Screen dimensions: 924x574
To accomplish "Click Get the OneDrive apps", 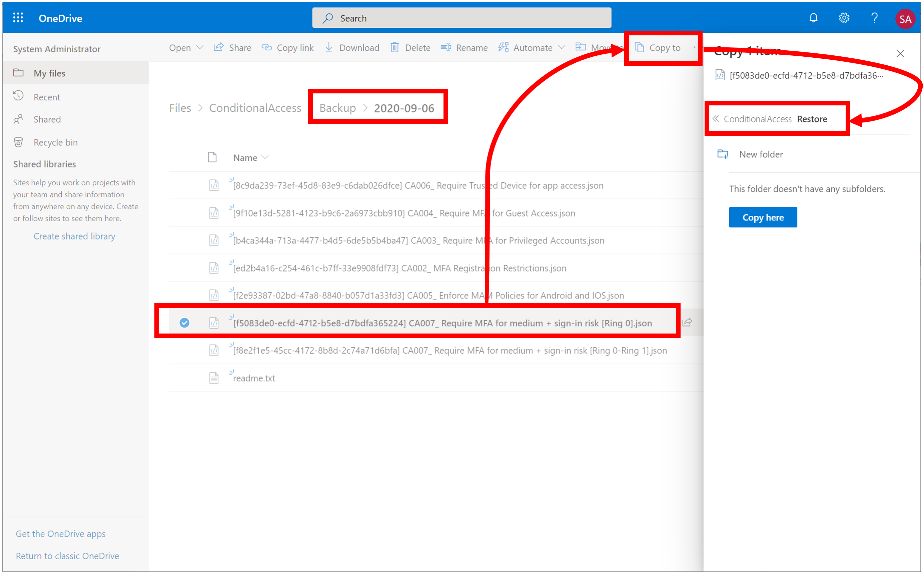I will click(61, 534).
